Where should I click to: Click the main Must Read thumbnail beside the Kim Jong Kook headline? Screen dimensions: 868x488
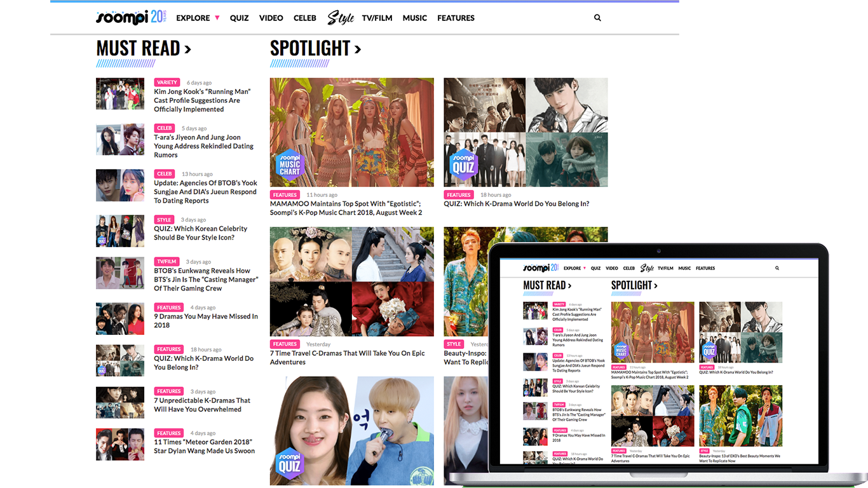click(x=120, y=94)
